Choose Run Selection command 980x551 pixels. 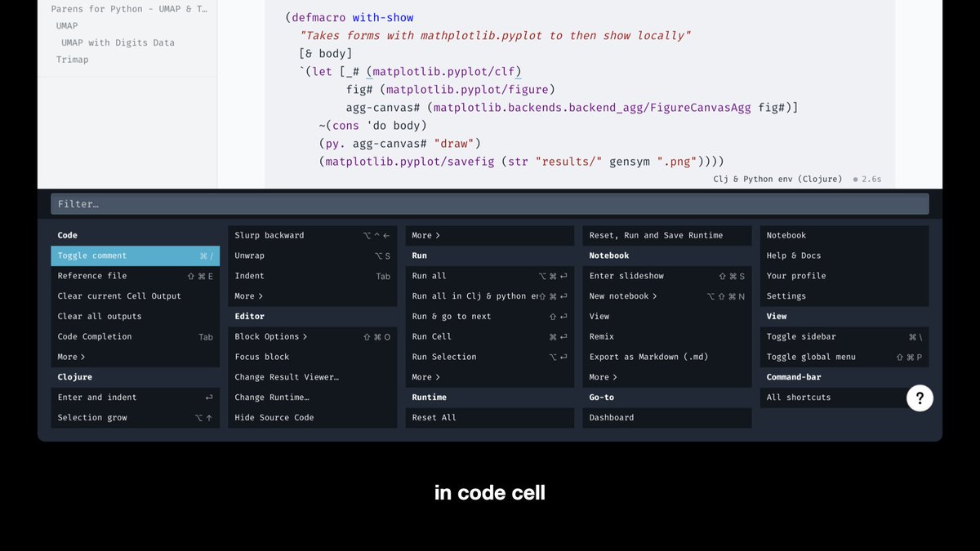point(489,357)
